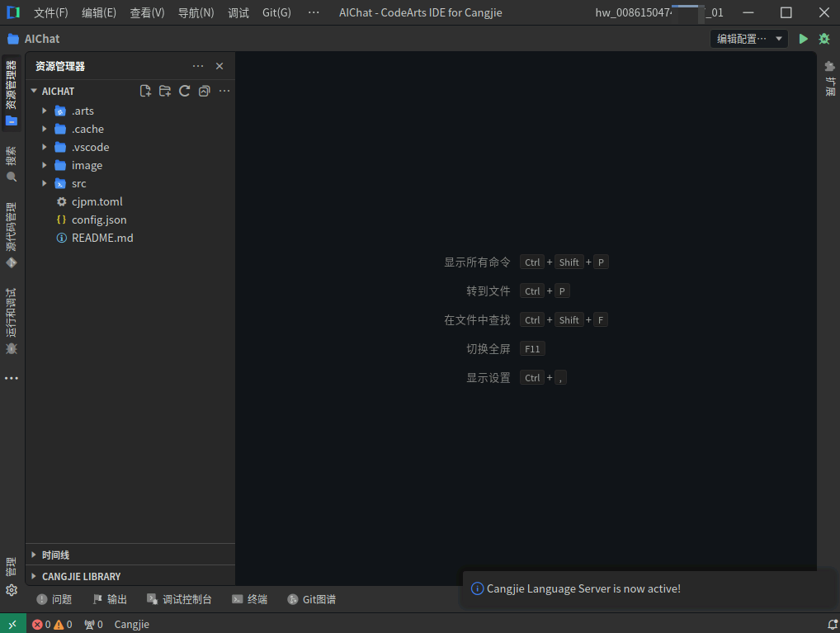Open errors and warnings count in status bar
Viewport: 840px width, 633px height.
point(52,625)
